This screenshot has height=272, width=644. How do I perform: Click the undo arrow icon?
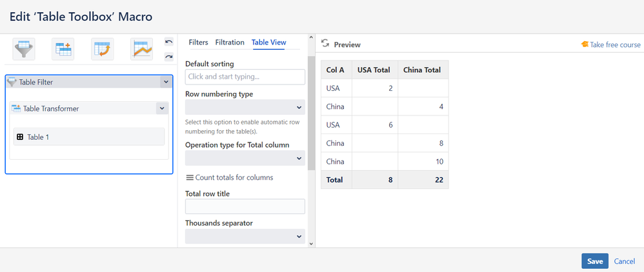(168, 42)
